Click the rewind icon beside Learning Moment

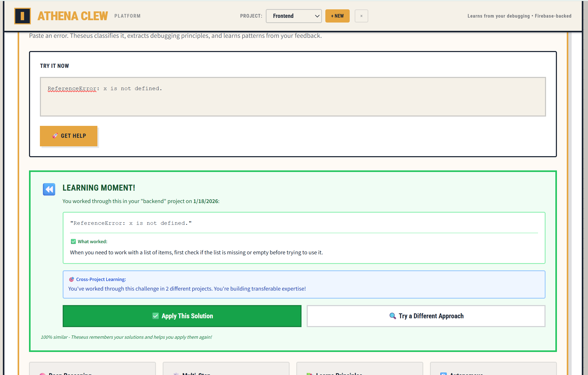pos(49,189)
